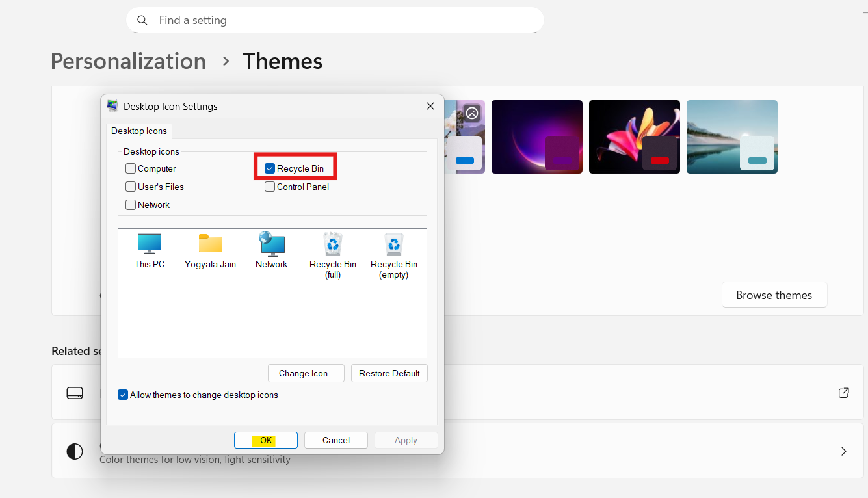Enable the Computer desktop icon checkbox
This screenshot has height=498, width=868.
(x=130, y=168)
